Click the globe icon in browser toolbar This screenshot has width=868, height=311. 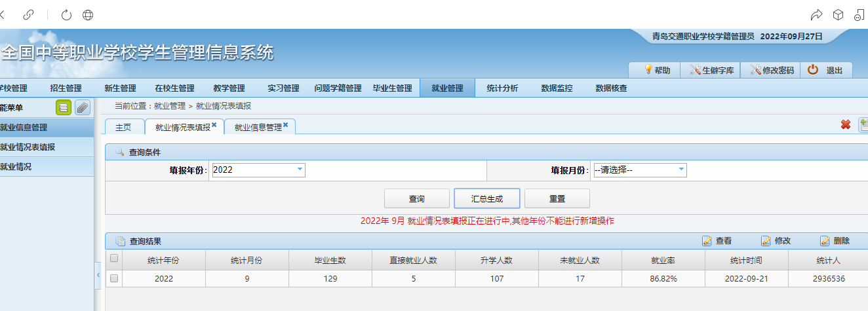(87, 15)
